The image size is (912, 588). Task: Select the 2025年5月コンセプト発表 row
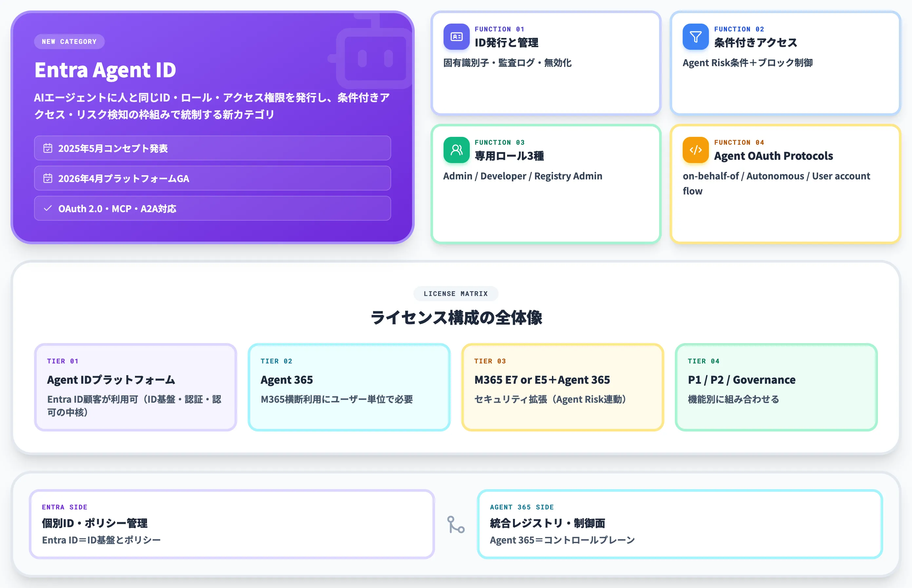click(x=212, y=148)
